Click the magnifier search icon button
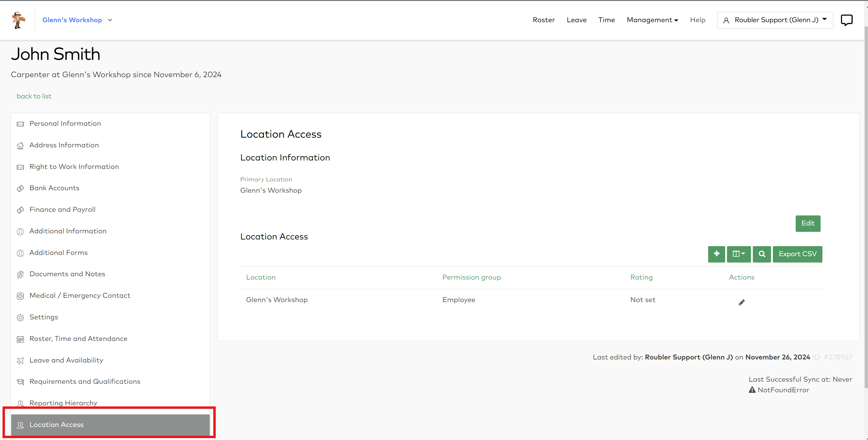Image resolution: width=868 pixels, height=440 pixels. [x=762, y=254]
